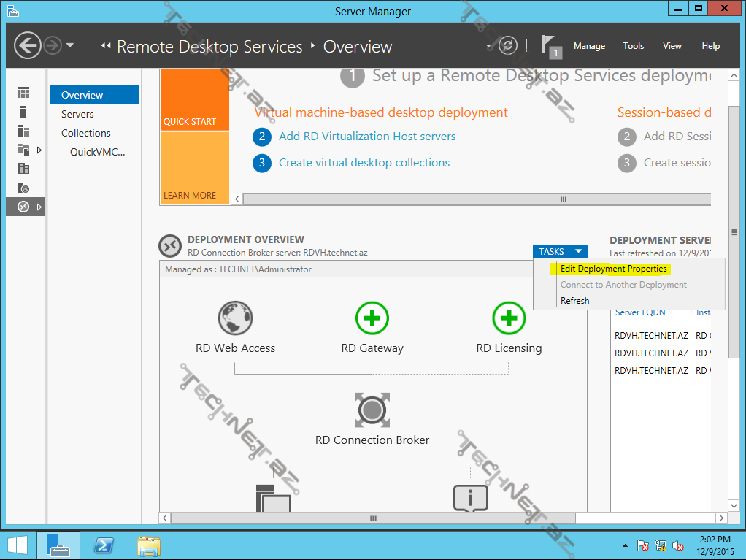Select the RD Connection Broker icon
Viewport: 746px width, 560px height.
(x=372, y=410)
